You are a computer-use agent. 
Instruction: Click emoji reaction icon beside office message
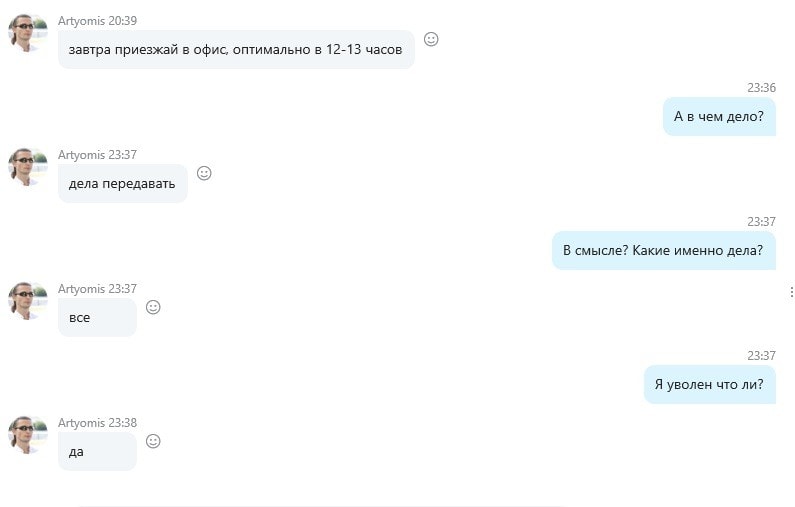(x=431, y=39)
